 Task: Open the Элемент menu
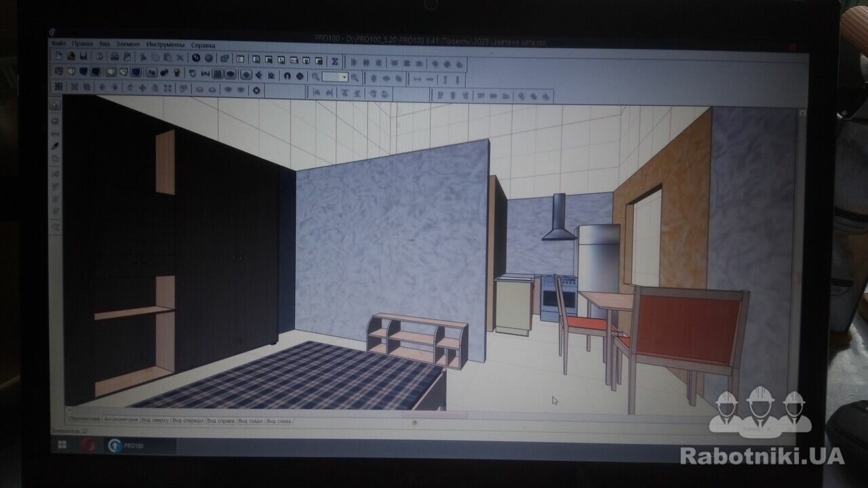(x=127, y=44)
